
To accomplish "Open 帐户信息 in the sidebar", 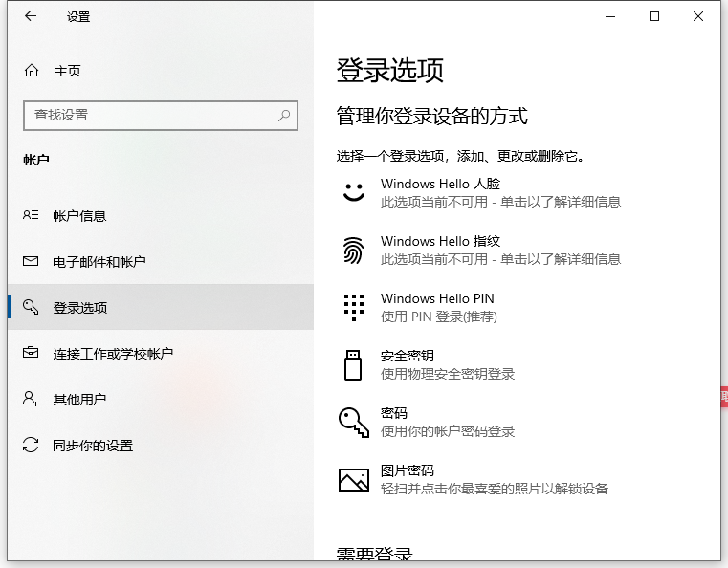I will click(x=79, y=216).
